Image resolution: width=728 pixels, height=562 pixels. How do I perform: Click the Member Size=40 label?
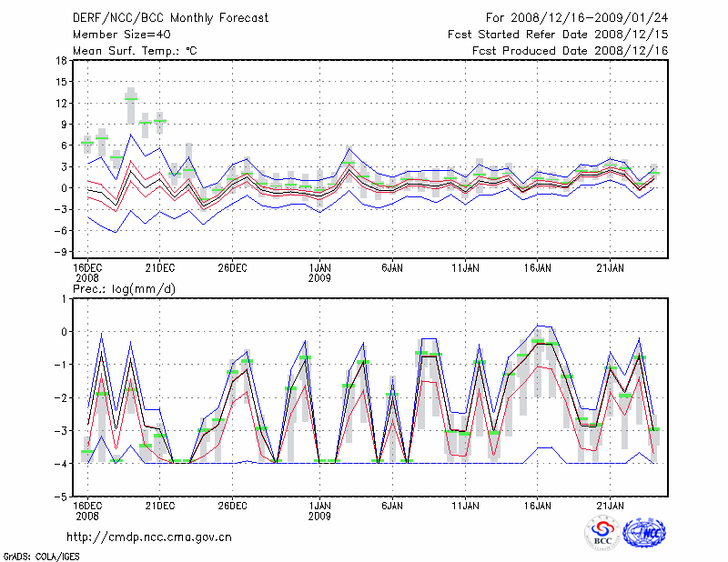point(115,34)
